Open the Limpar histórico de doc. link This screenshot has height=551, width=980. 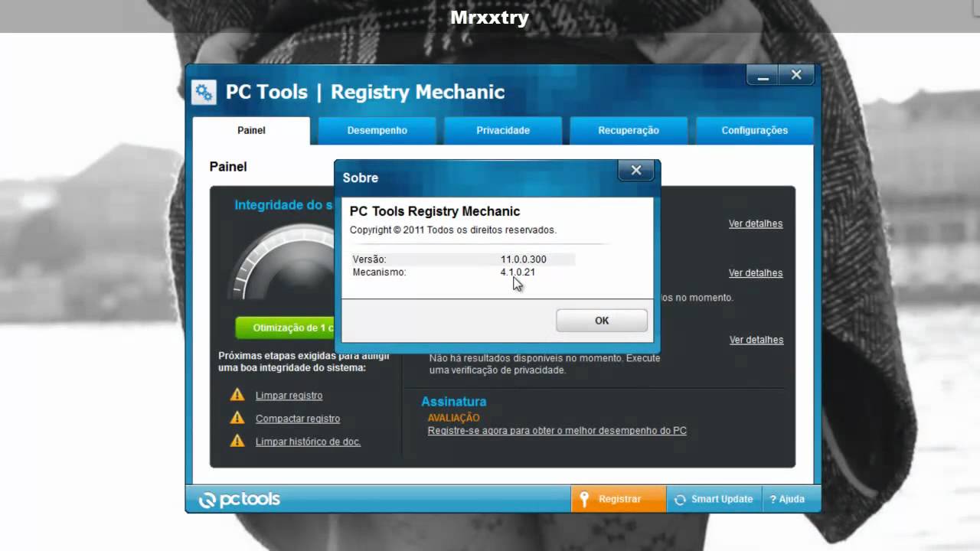[x=308, y=442]
